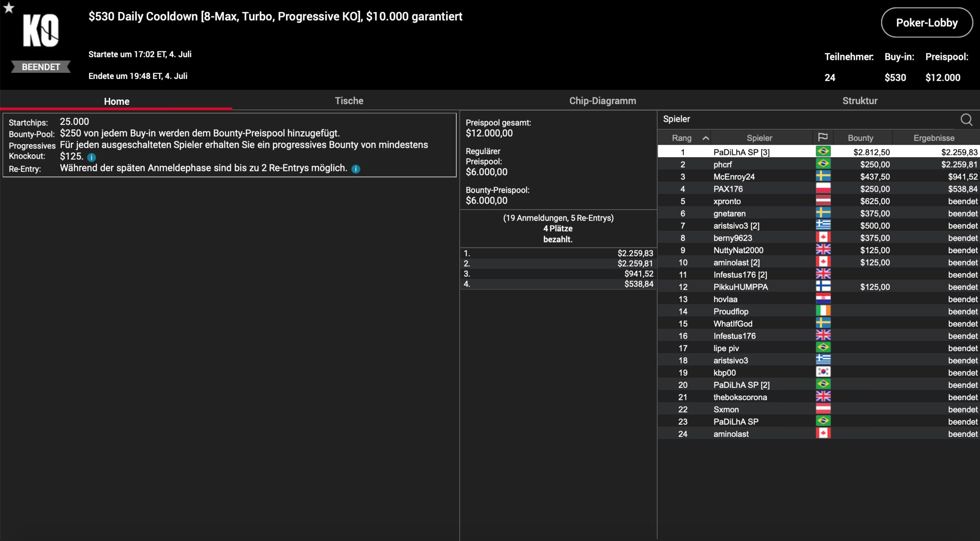Click Brazil flag next to phcrf

coord(823,164)
